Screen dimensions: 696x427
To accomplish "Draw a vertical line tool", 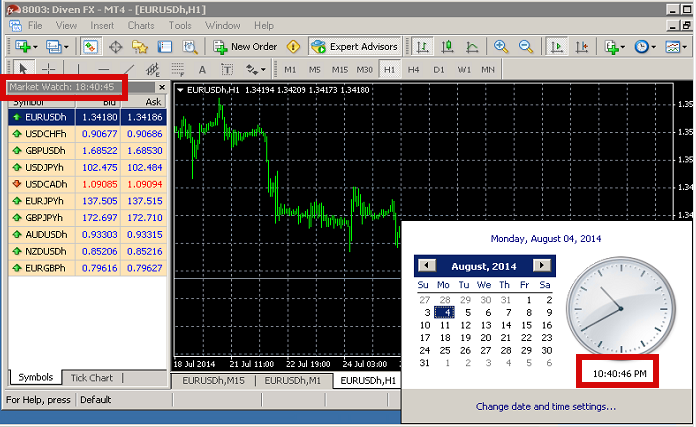I will (78, 69).
